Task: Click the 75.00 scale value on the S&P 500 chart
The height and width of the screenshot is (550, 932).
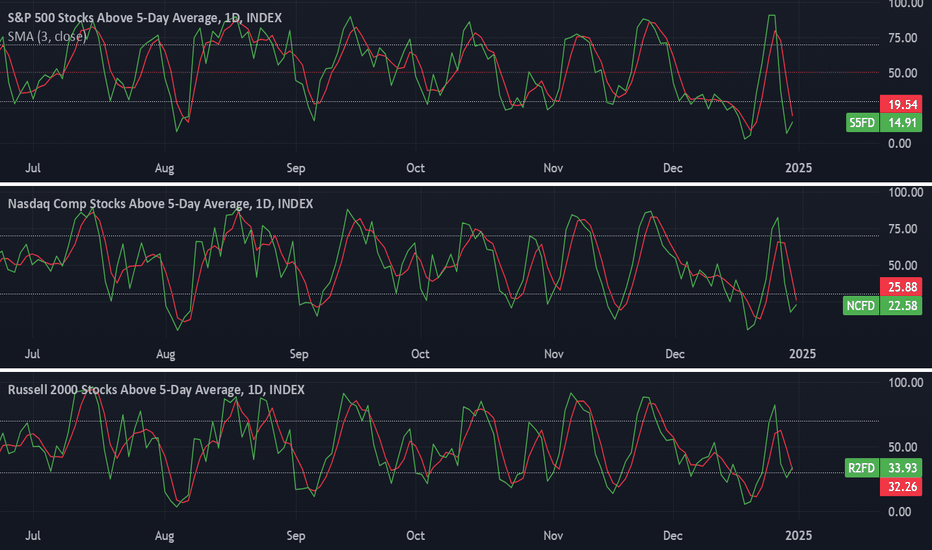Action: (x=903, y=38)
